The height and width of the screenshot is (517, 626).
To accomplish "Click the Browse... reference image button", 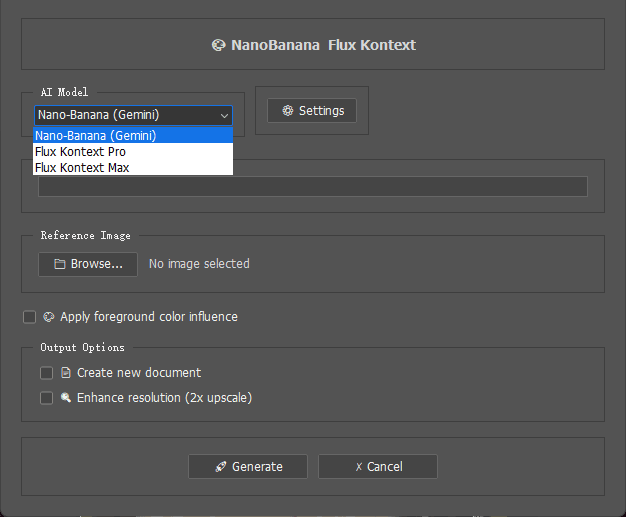I will point(88,264).
